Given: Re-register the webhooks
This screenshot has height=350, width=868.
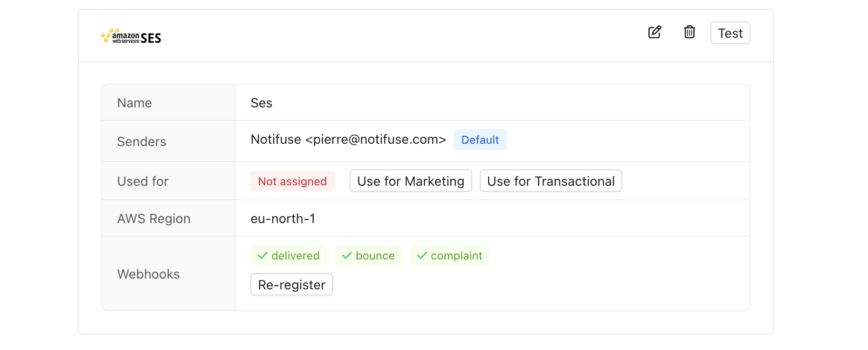Looking at the screenshot, I should pyautogui.click(x=291, y=284).
